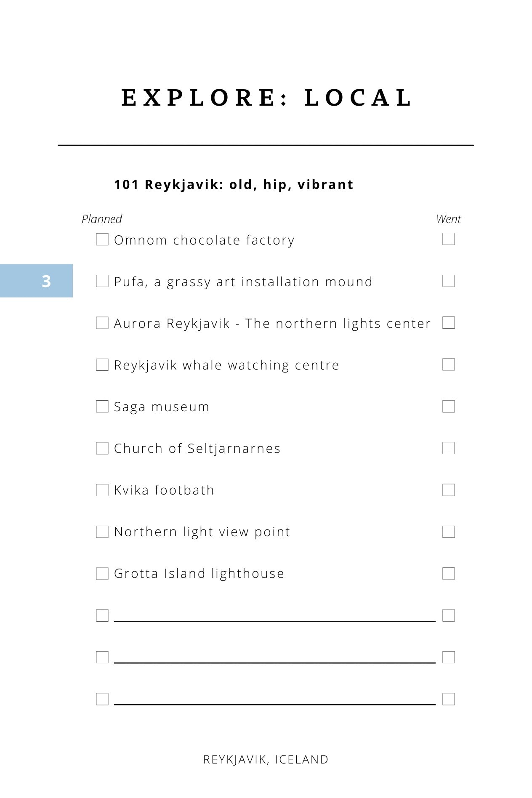This screenshot has width=532, height=798.
Task: Click the last blank entry line
Action: click(275, 704)
